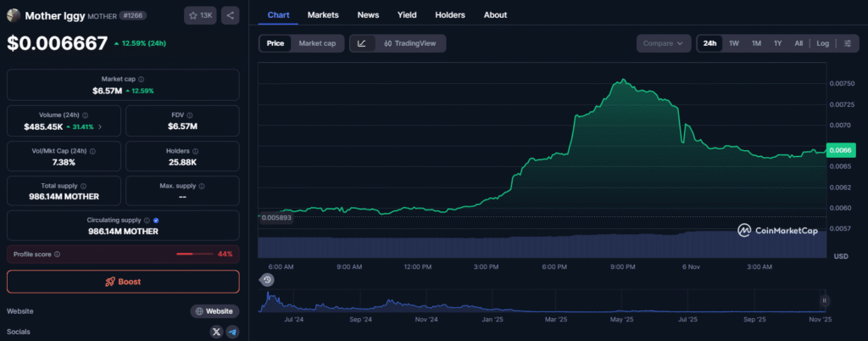Switch to TradingView chart
The image size is (868, 341).
tap(409, 43)
